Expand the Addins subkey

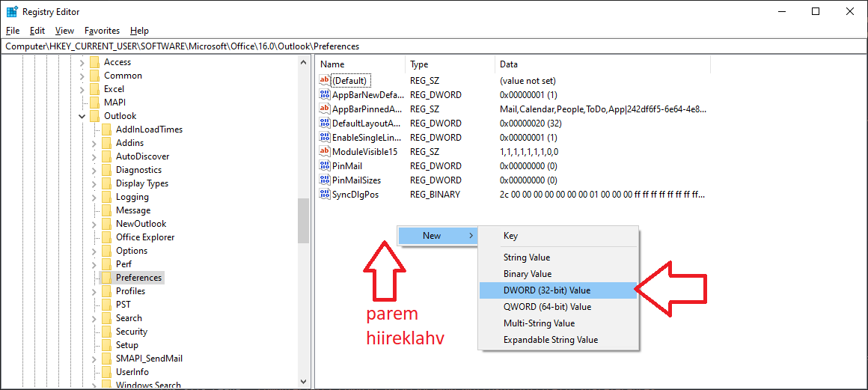click(x=94, y=143)
